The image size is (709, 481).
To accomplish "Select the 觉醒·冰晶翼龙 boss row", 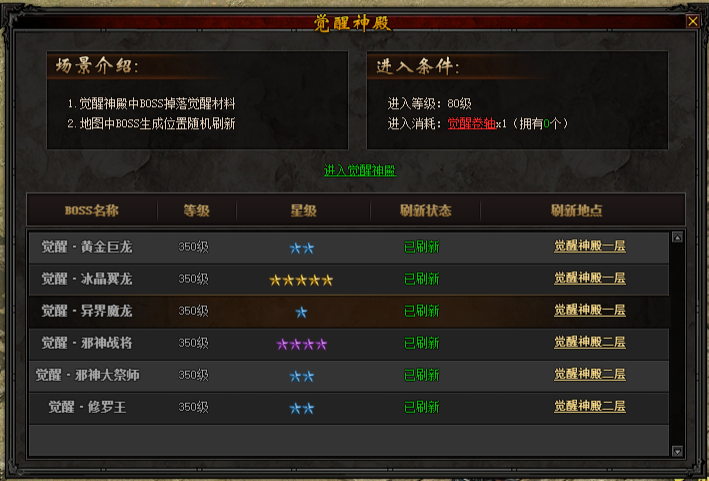I will pyautogui.click(x=349, y=279).
